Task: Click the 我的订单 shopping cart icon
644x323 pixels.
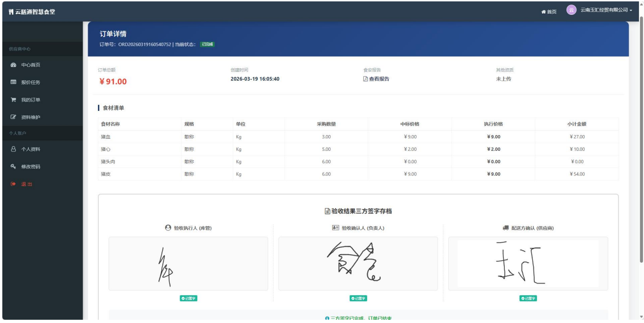Action: click(13, 100)
